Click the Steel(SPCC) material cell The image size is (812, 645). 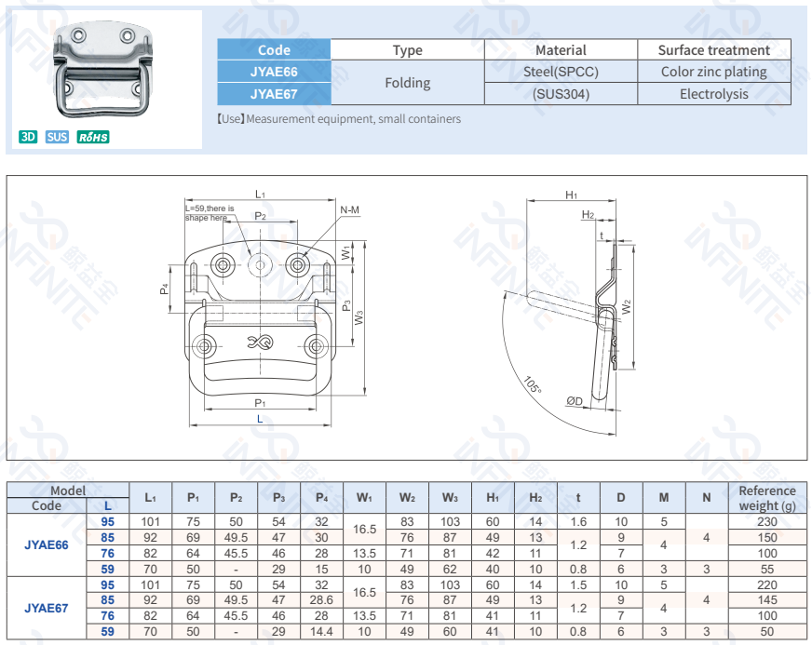click(x=561, y=72)
